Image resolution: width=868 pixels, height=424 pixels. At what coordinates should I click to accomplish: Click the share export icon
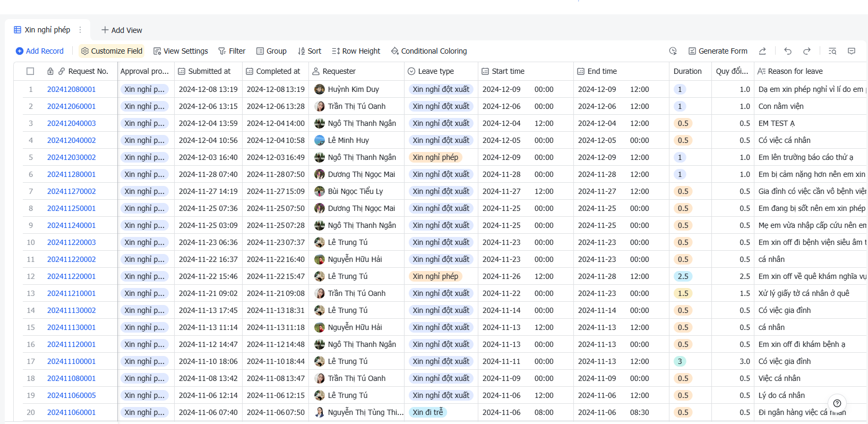tap(762, 51)
